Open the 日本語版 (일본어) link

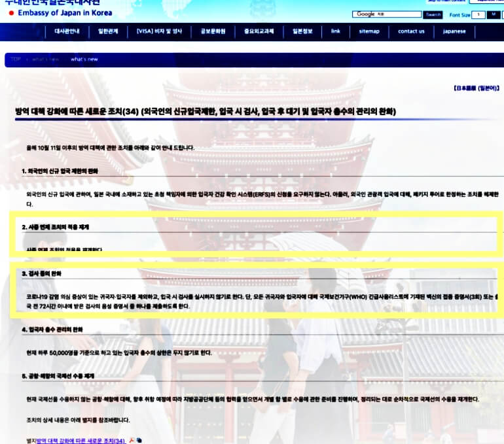click(476, 88)
